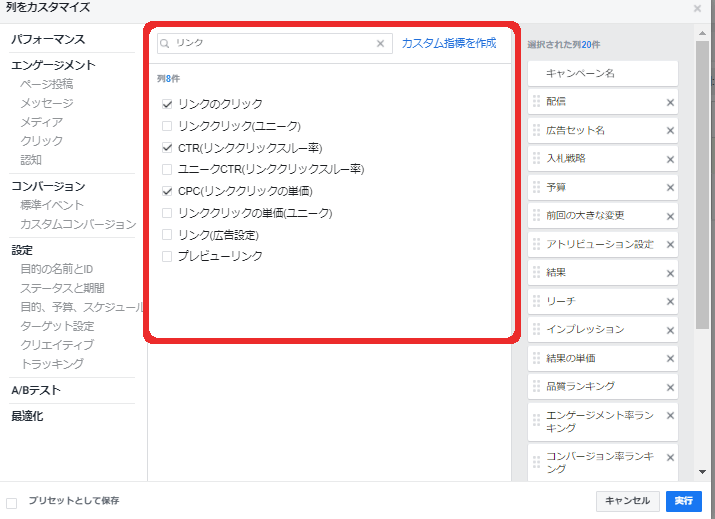Select 標準イベント subcategory
Screen dimensions: 715x519
click(x=52, y=205)
